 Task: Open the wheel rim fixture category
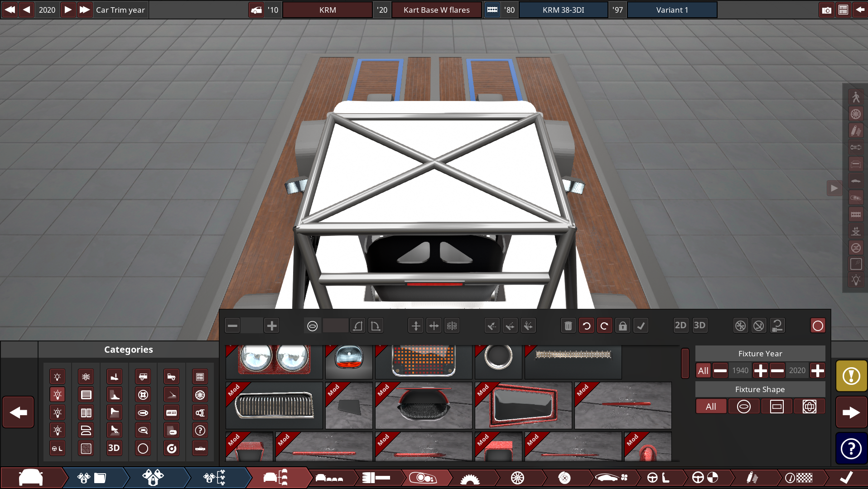(x=200, y=395)
